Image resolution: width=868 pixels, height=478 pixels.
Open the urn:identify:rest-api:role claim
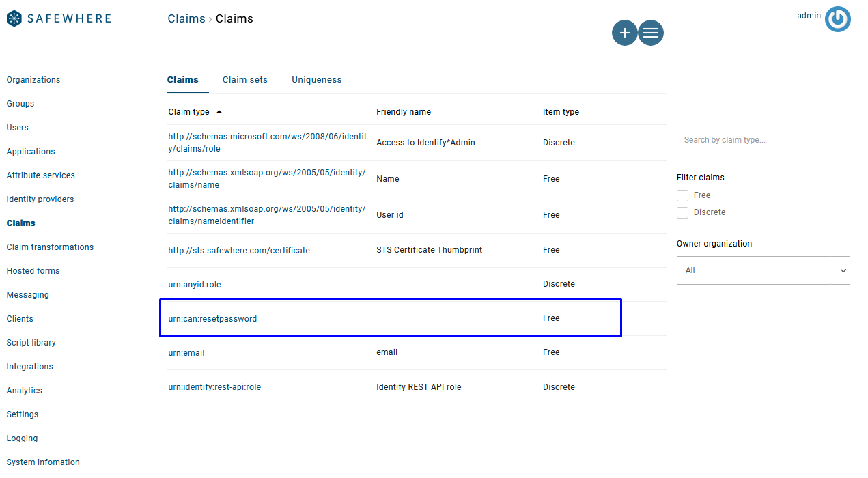(x=214, y=387)
